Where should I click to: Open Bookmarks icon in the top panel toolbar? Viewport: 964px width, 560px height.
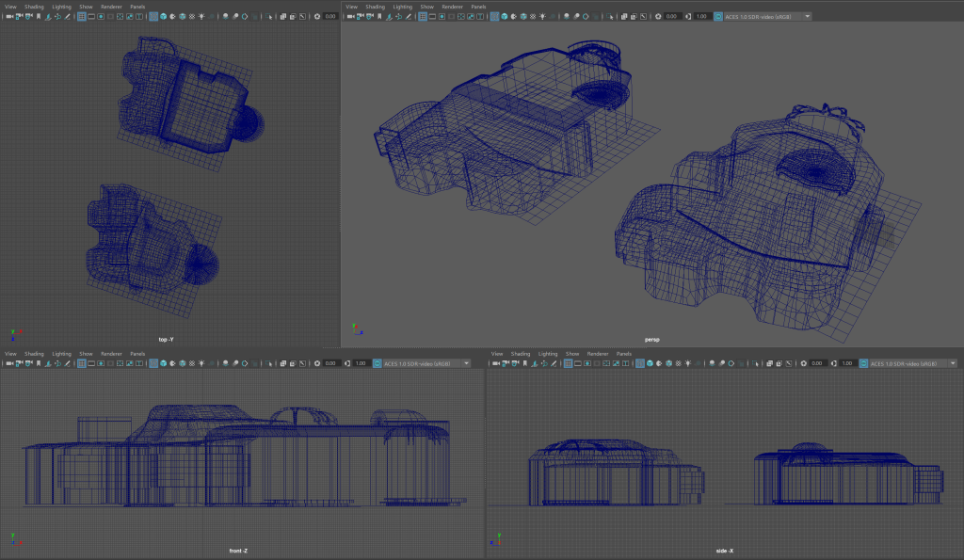tap(39, 16)
